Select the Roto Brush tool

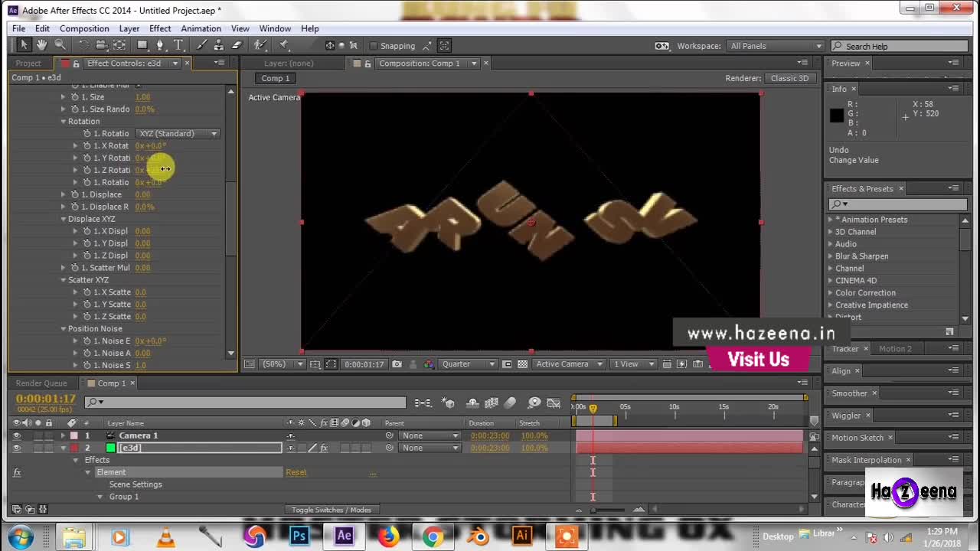260,46
